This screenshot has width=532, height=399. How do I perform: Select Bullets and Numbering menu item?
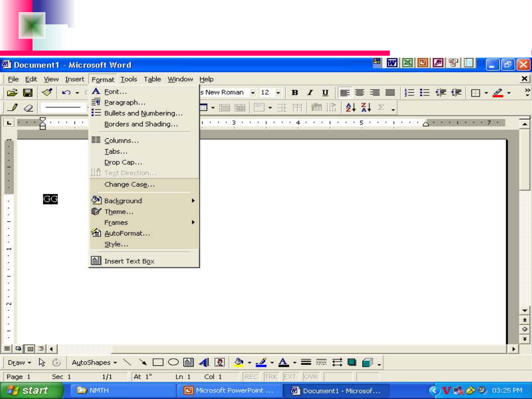tap(143, 113)
